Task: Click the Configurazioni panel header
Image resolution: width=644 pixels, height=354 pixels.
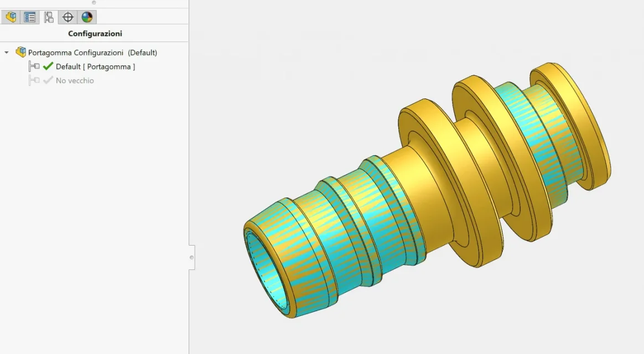Action: tap(95, 34)
